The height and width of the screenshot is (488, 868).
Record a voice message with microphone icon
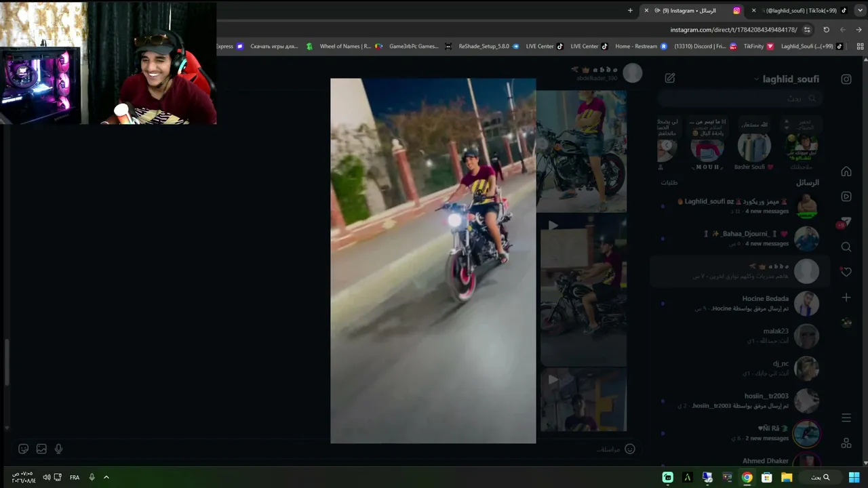point(59,449)
